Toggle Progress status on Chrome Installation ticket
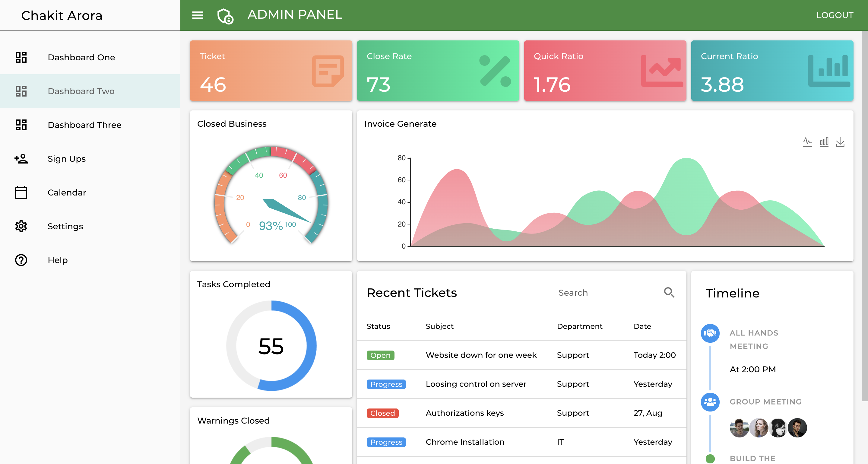The height and width of the screenshot is (464, 868). (x=386, y=442)
